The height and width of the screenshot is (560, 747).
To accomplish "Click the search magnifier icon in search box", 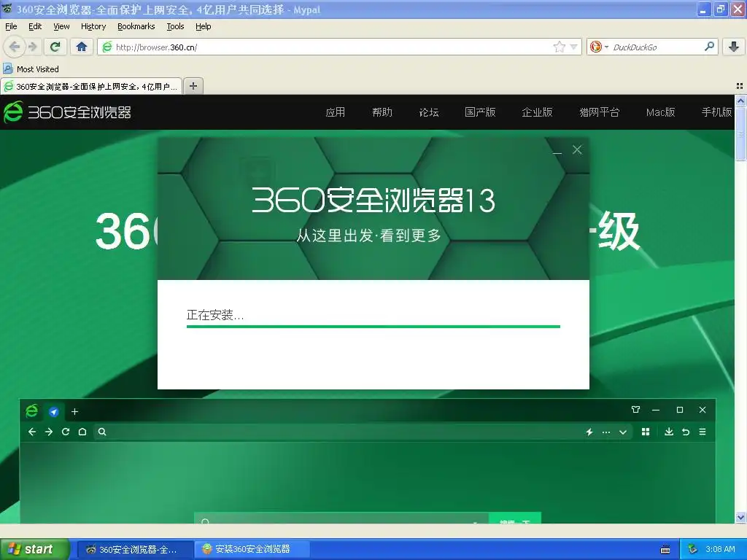I will [x=709, y=47].
